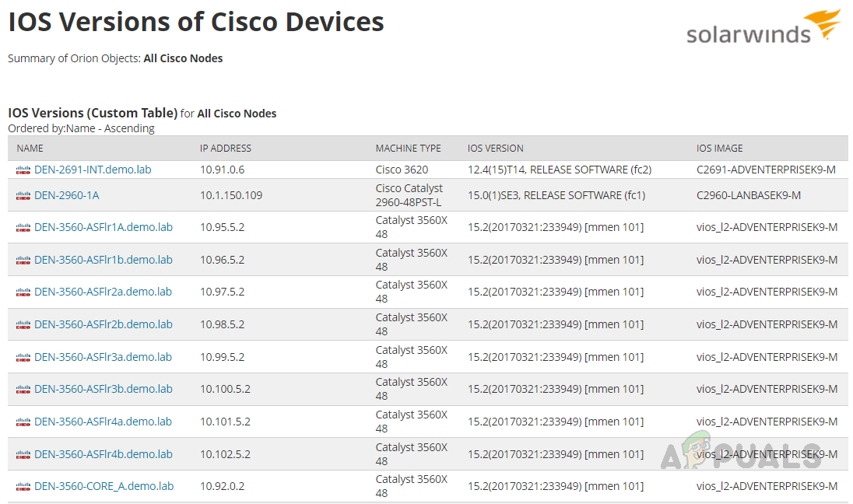Click Cisco icon beside DEN-3560-ASFlr4b.demo.lab

tap(23, 455)
